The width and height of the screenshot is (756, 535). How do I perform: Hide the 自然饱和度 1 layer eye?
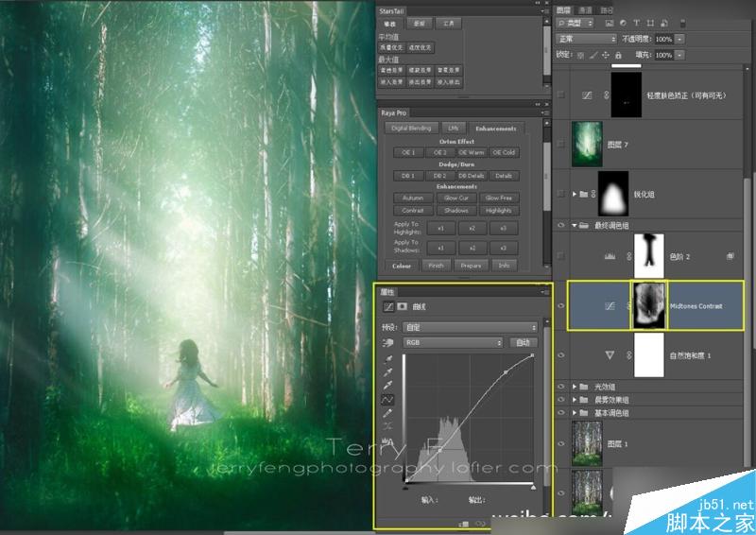pyautogui.click(x=560, y=355)
